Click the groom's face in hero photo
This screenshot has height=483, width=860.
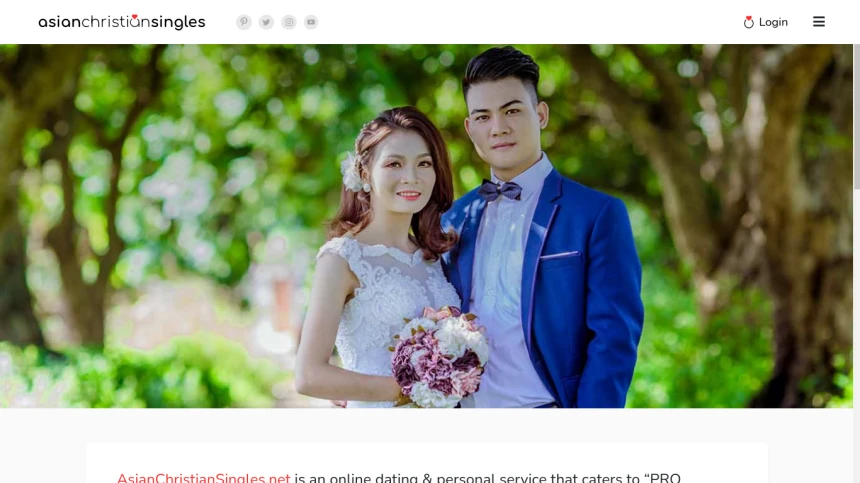(505, 123)
